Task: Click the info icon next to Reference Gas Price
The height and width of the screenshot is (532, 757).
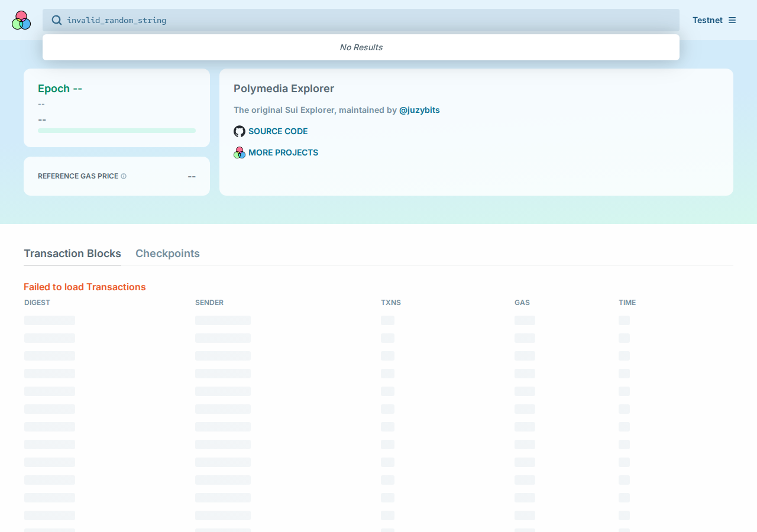Action: 124,176
